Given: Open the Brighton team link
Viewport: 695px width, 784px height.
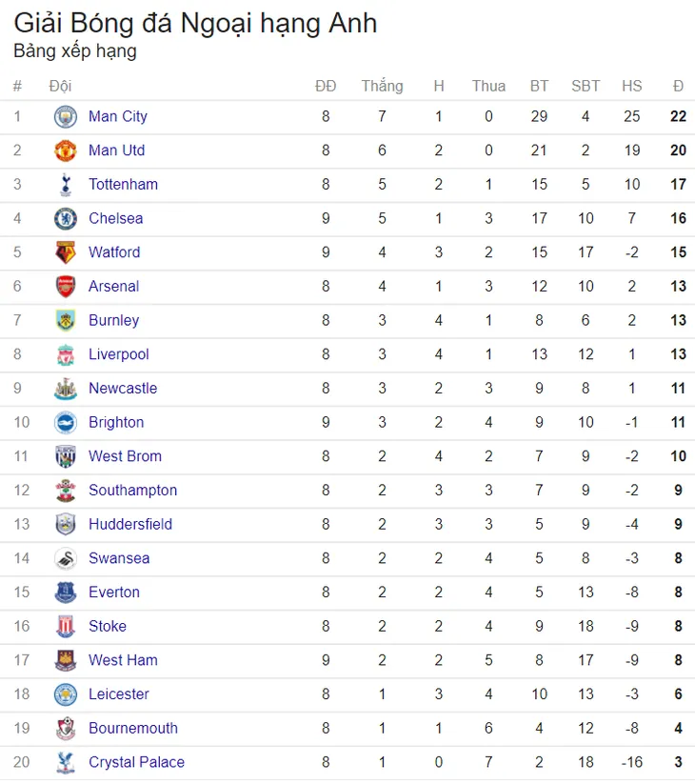Looking at the screenshot, I should point(116,423).
